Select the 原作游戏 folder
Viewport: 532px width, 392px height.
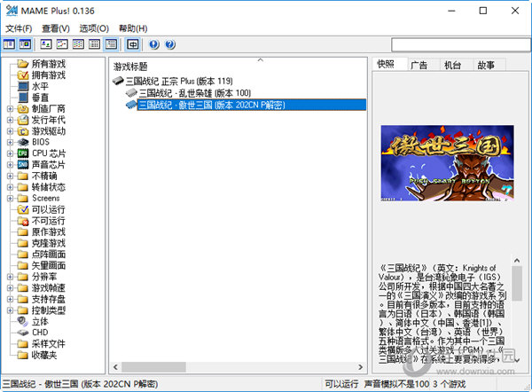(x=49, y=231)
